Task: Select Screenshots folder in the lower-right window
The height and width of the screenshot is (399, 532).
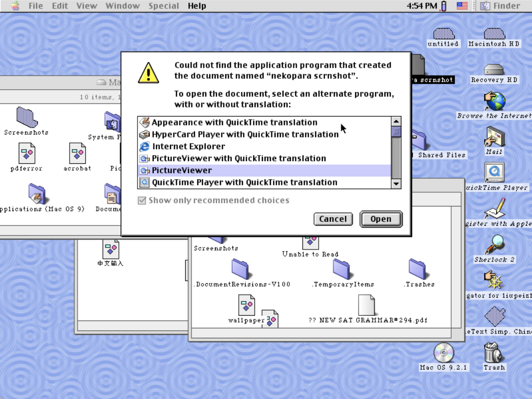Action: pyautogui.click(x=216, y=240)
